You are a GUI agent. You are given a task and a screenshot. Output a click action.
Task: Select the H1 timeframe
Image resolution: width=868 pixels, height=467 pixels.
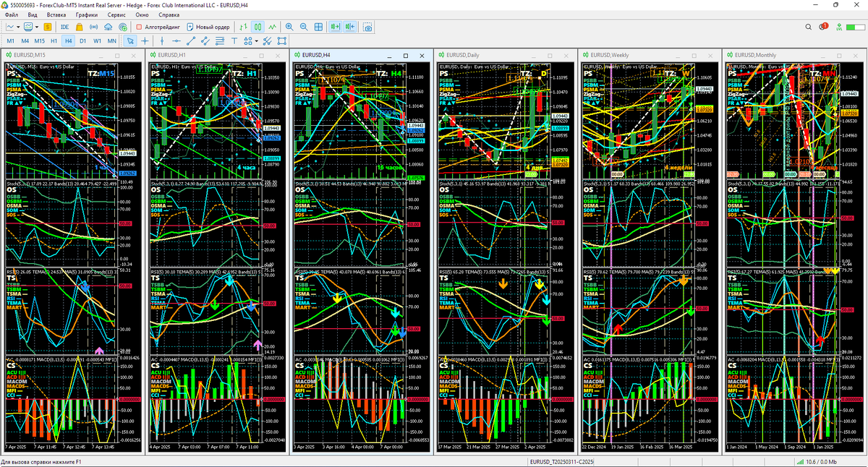tap(54, 40)
